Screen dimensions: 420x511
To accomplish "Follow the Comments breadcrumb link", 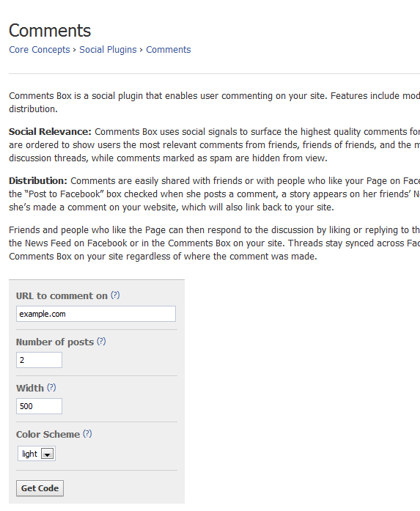I will coord(169,50).
